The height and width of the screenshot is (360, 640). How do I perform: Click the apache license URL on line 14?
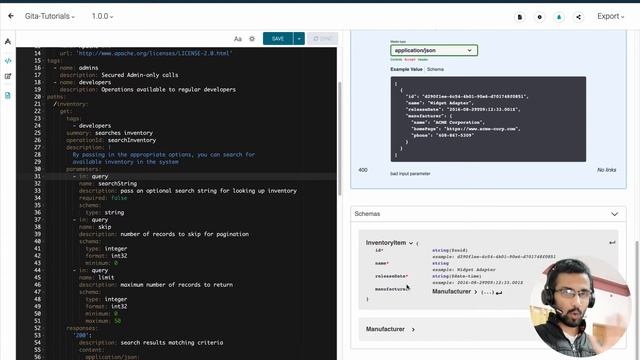pyautogui.click(x=154, y=53)
